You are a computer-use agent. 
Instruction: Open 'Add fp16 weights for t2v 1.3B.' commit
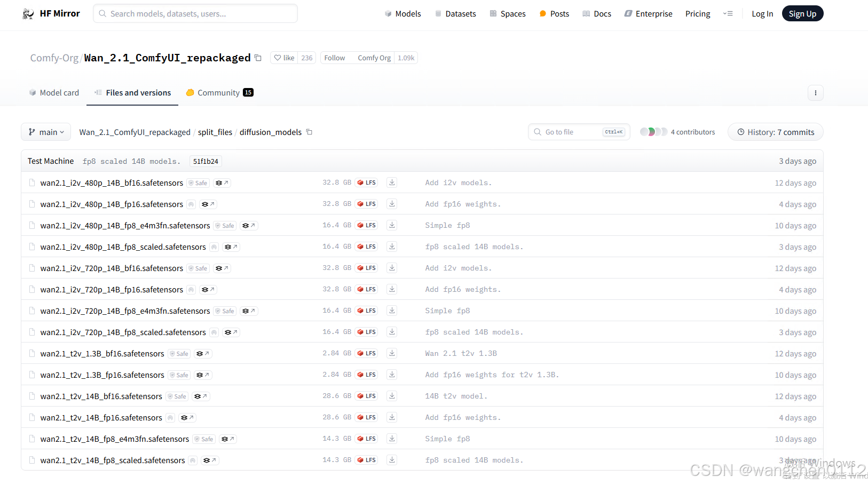pyautogui.click(x=492, y=375)
